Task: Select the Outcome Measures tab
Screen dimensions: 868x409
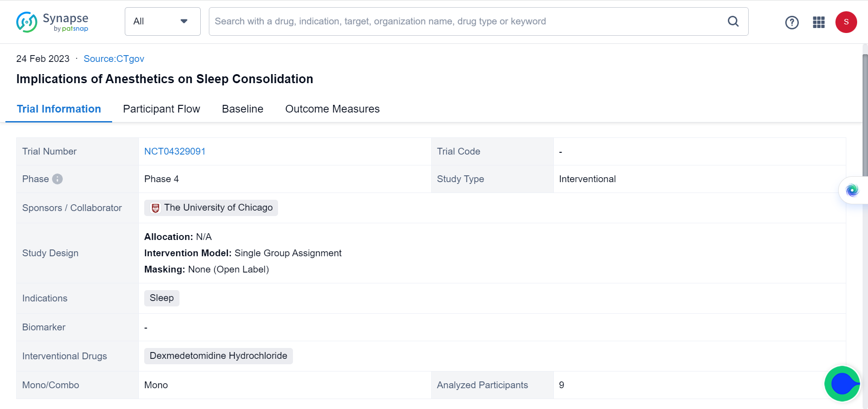Action: pos(332,109)
